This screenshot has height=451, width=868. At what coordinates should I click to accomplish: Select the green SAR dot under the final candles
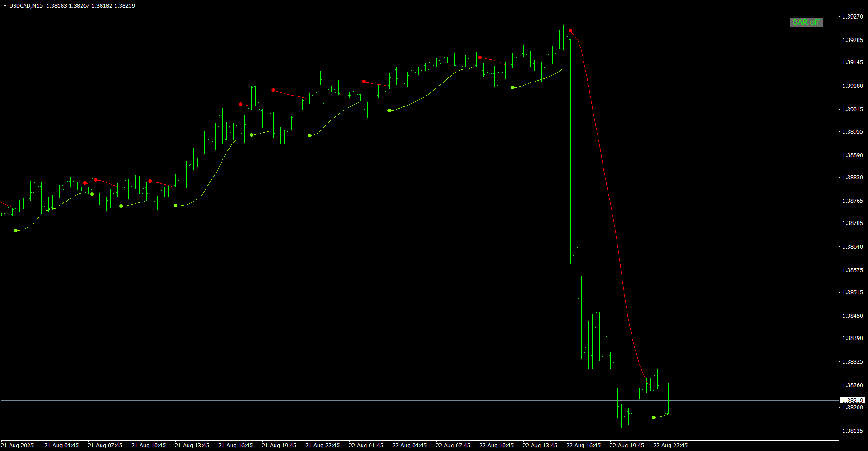tap(654, 417)
